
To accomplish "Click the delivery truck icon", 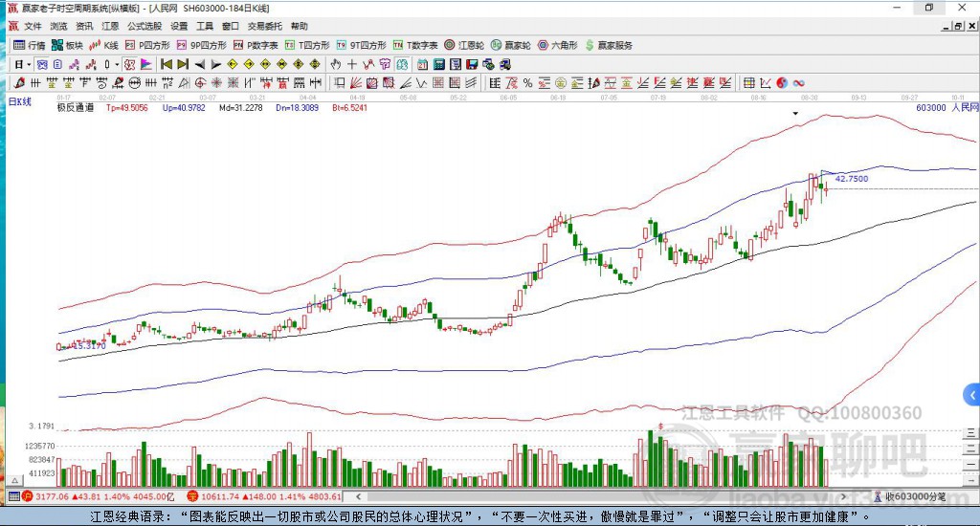I will (505, 64).
